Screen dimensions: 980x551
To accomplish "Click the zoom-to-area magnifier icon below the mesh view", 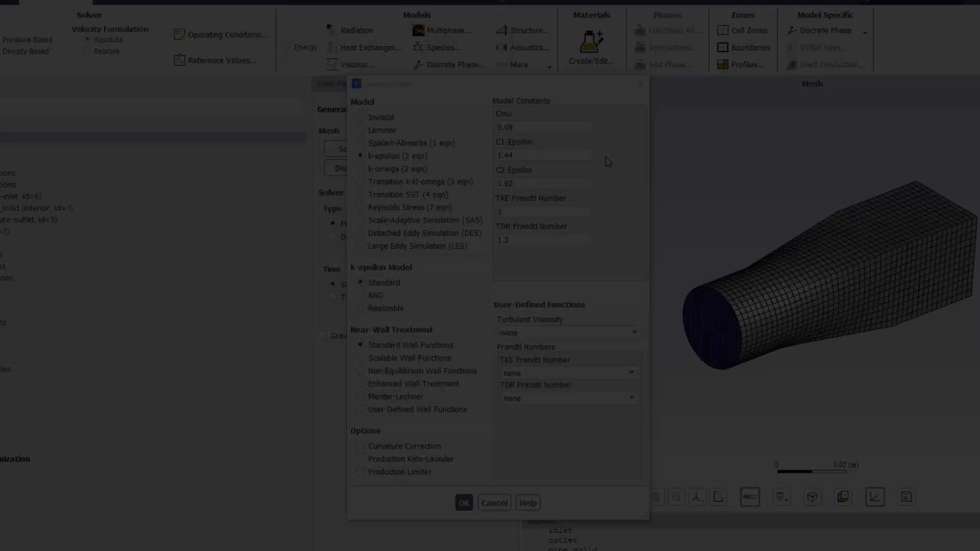I will click(x=676, y=497).
